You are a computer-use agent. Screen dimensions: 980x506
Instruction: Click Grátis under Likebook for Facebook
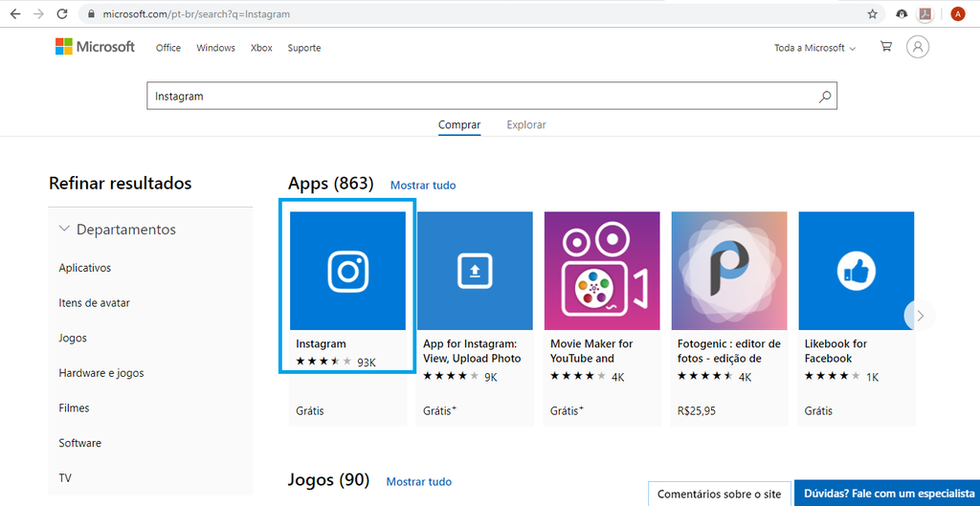(819, 411)
